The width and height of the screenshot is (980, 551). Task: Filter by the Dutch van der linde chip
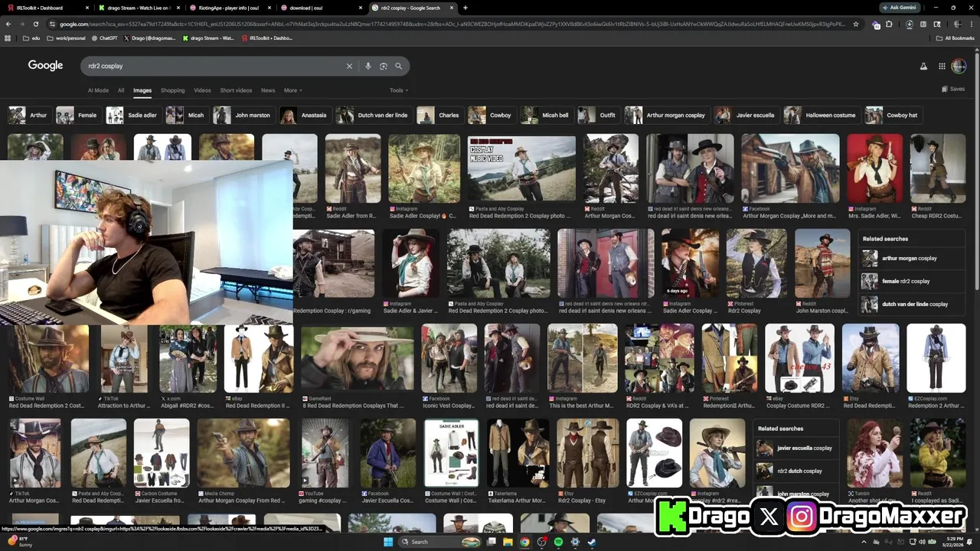(373, 115)
